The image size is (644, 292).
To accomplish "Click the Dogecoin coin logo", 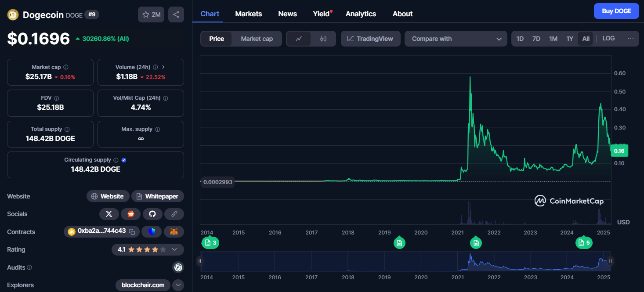I will point(13,14).
